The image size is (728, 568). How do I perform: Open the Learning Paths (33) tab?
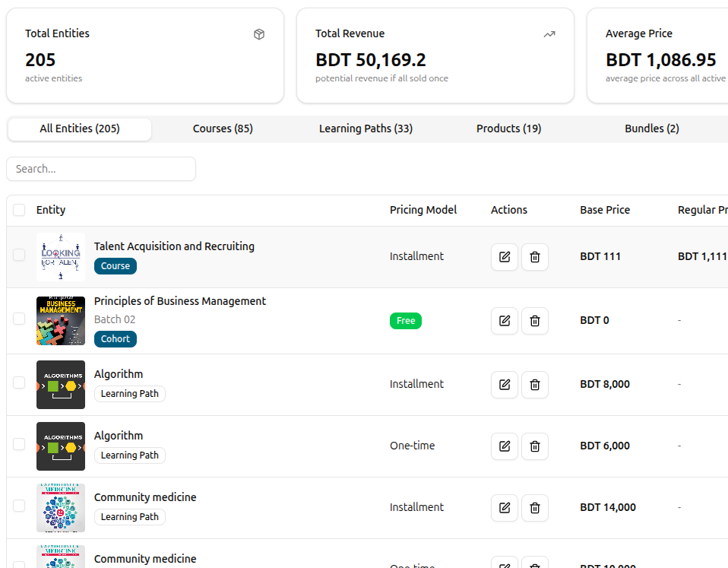pos(366,129)
